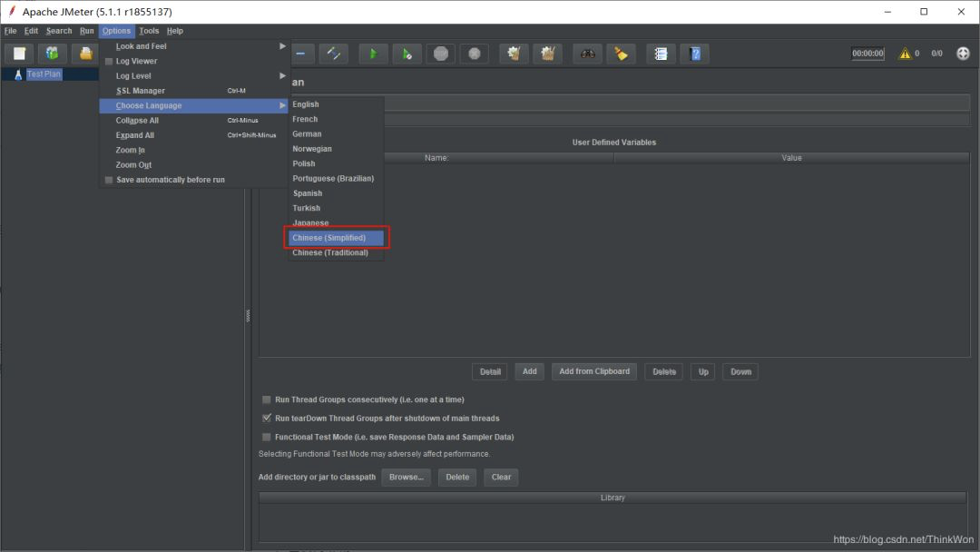Choose Collapse All from Options menu
The image size is (980, 552).
point(194,121)
